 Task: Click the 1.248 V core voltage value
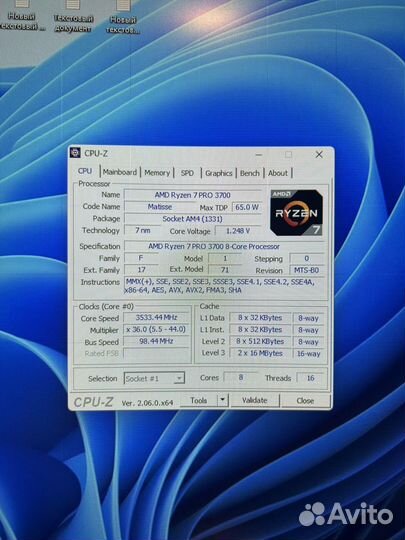click(x=238, y=231)
